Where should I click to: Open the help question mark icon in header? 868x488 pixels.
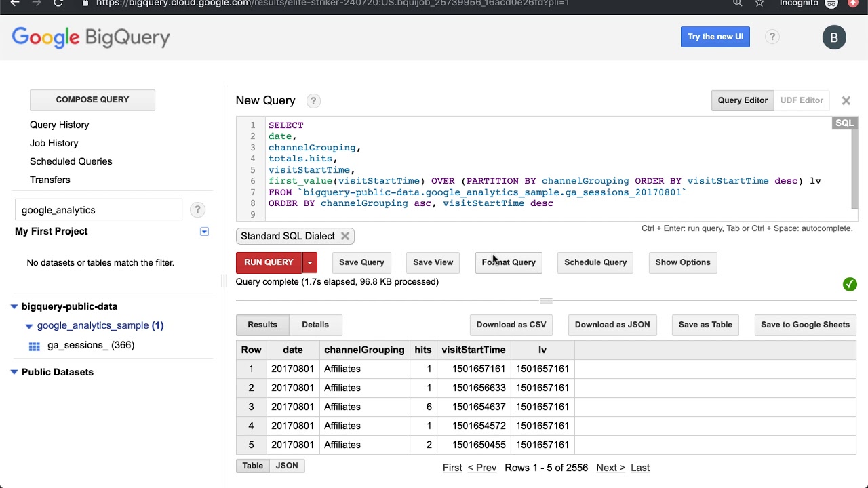772,37
